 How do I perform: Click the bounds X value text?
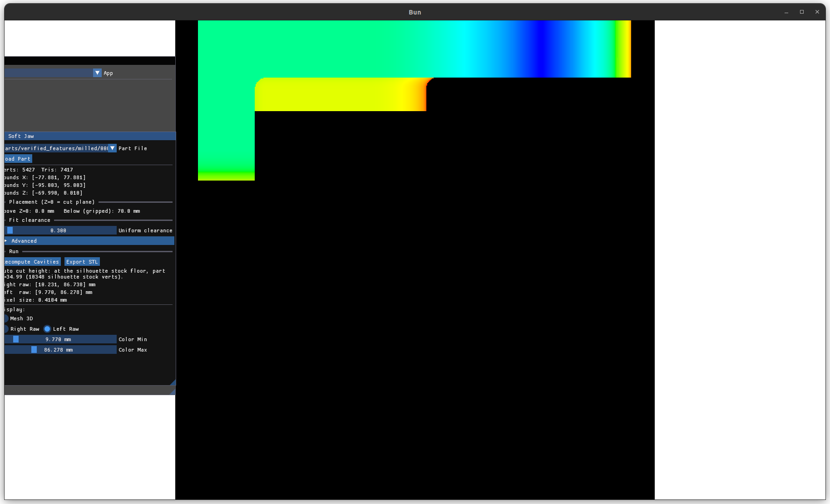[59, 177]
